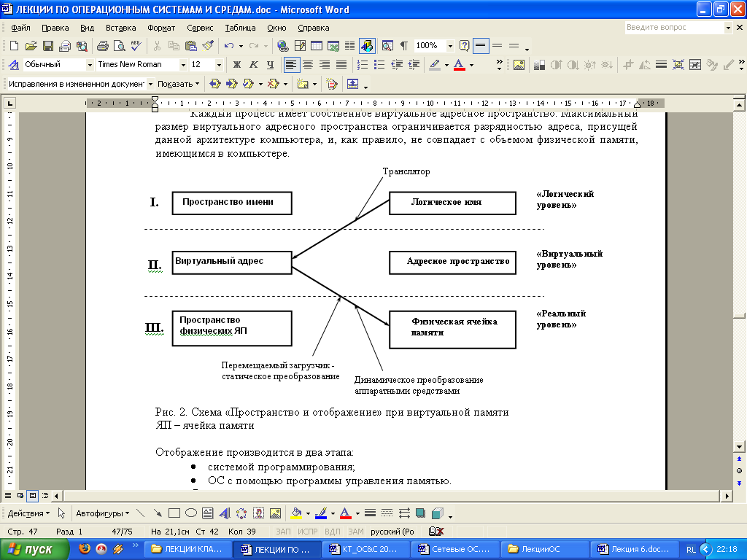The image size is (747, 560).
Task: Pick the red font color button
Action: (460, 65)
